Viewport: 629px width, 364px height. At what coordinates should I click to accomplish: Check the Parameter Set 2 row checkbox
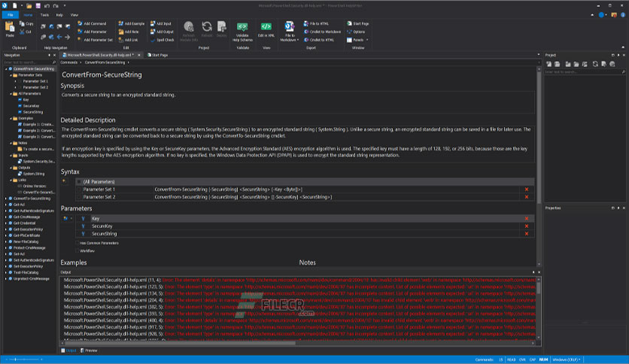78,197
